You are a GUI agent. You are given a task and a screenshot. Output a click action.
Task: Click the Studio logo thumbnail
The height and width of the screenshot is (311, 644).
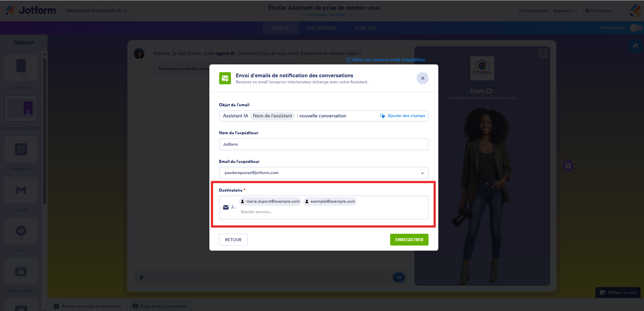click(x=482, y=68)
